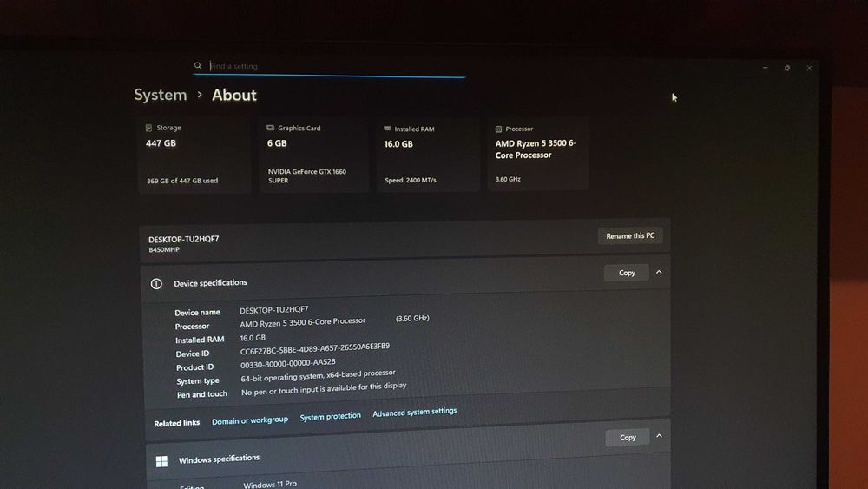Click the Storage card icon
The height and width of the screenshot is (489, 868).
[148, 128]
